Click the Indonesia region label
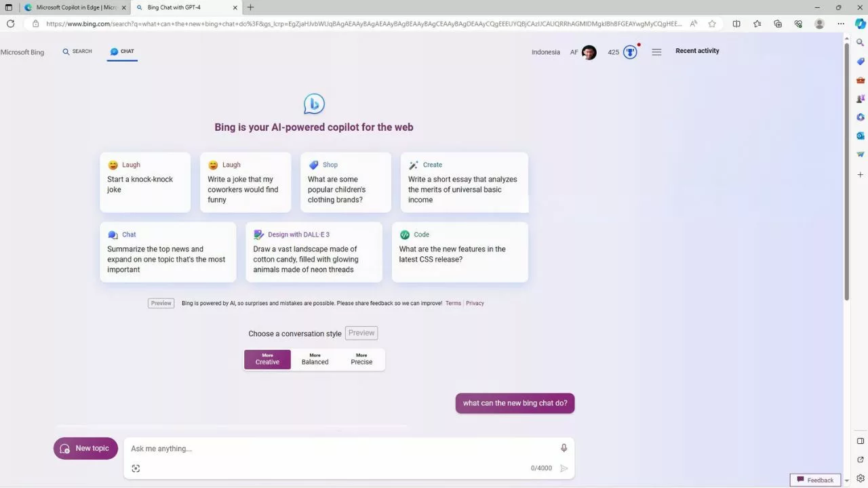The height and width of the screenshot is (488, 868). (x=546, y=52)
